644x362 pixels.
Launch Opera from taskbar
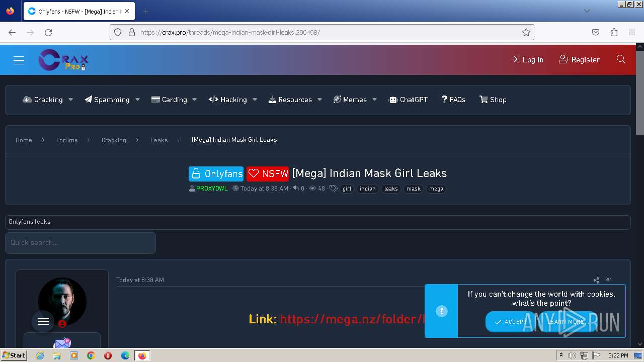pos(108,355)
